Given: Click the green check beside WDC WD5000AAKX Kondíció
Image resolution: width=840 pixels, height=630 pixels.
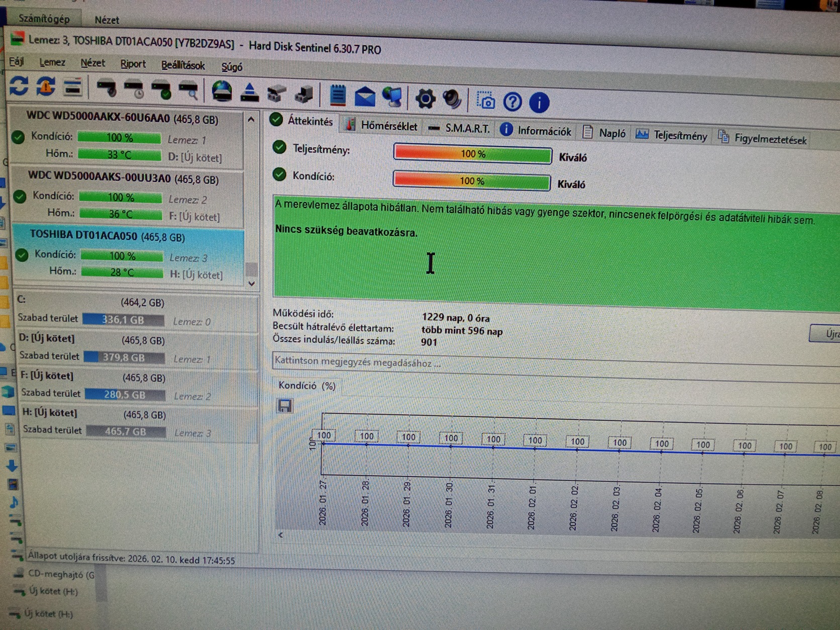Looking at the screenshot, I should pos(19,137).
